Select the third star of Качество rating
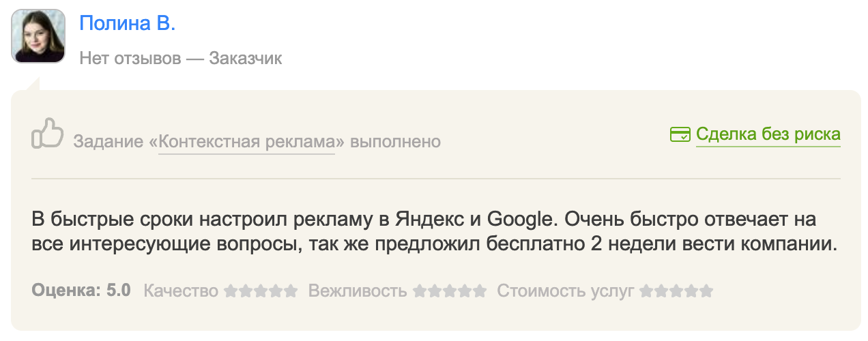Screen dimensions: 868x341 click(261, 291)
